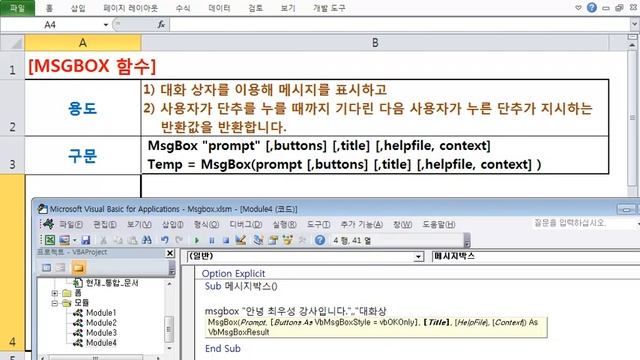Click the 구문 cell

coord(83,155)
